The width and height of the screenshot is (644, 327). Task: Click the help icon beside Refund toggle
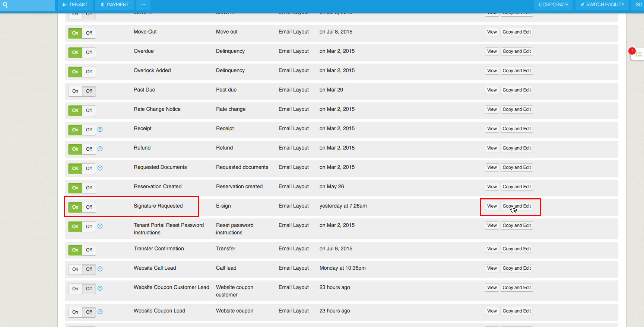[100, 149]
